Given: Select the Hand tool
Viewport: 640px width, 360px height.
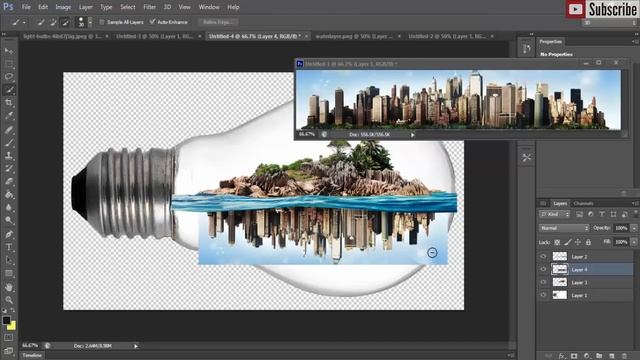Looking at the screenshot, I should tap(9, 287).
